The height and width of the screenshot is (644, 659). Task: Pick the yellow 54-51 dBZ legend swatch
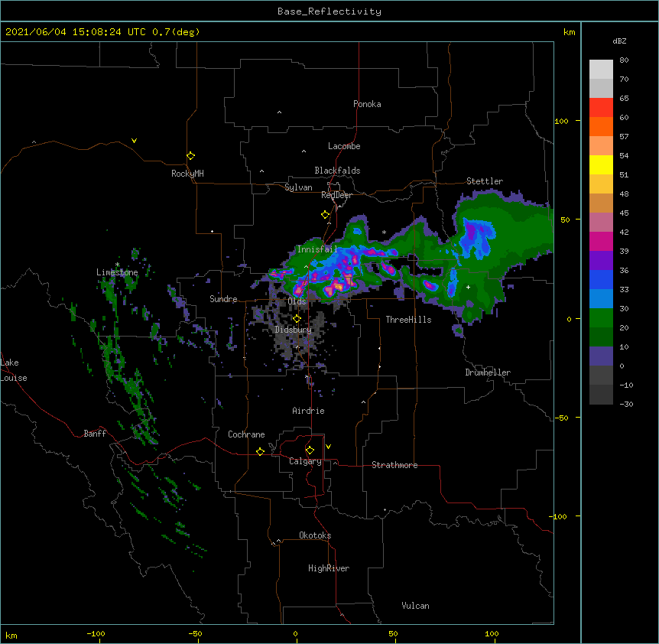pos(601,164)
